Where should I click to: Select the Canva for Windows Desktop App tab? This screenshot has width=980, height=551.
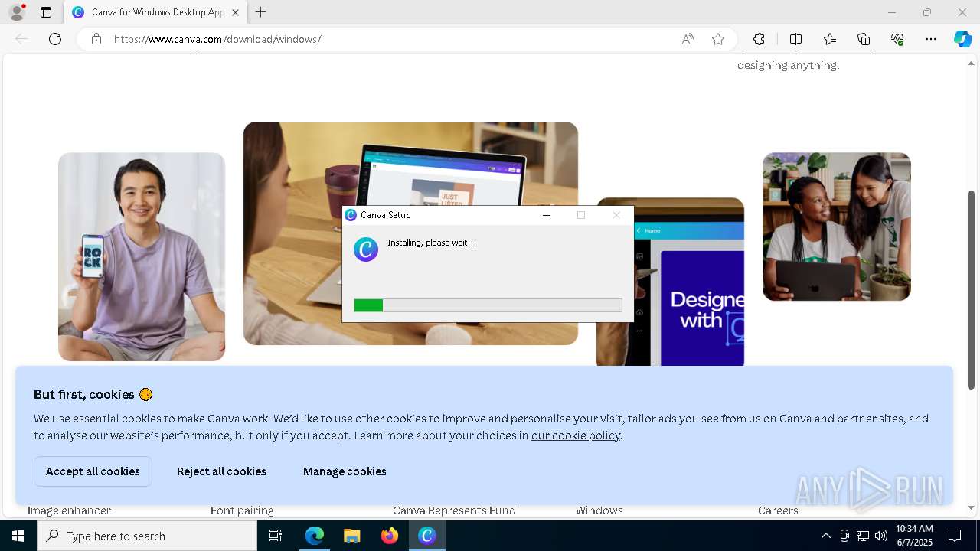click(x=155, y=12)
